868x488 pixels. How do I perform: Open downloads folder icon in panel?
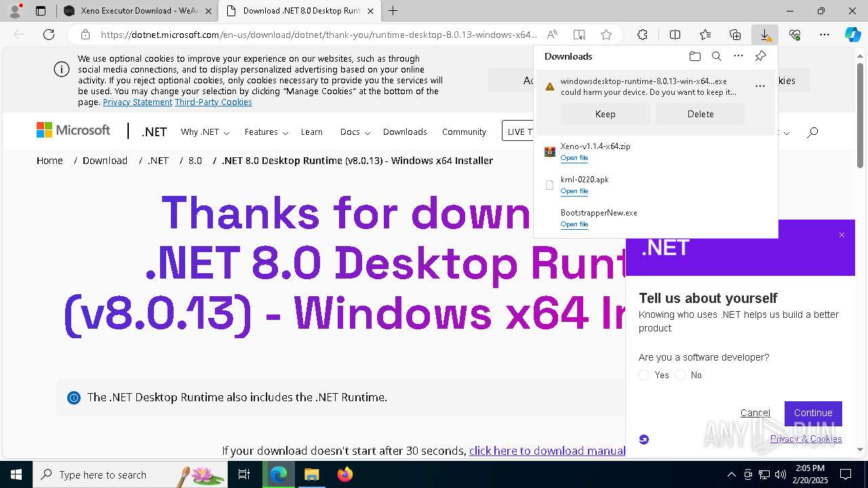[694, 56]
